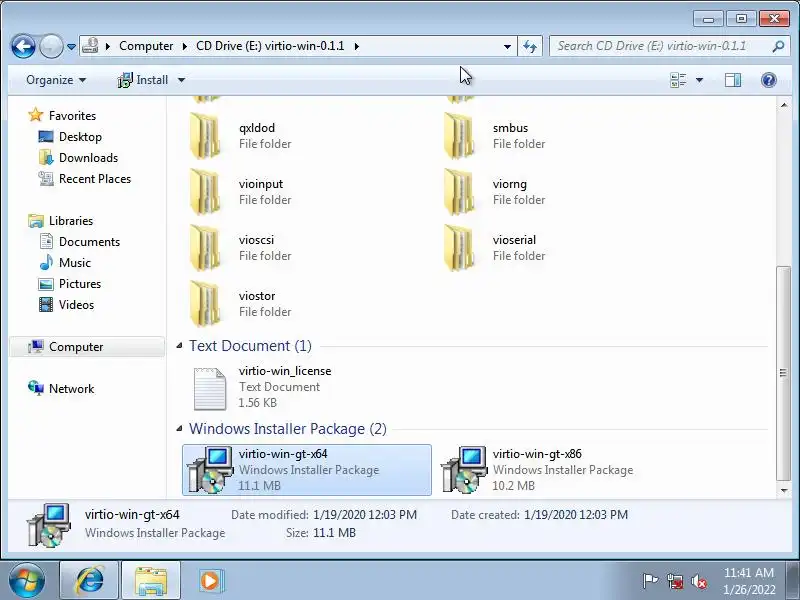Launch Internet Explorer from taskbar

pos(89,580)
